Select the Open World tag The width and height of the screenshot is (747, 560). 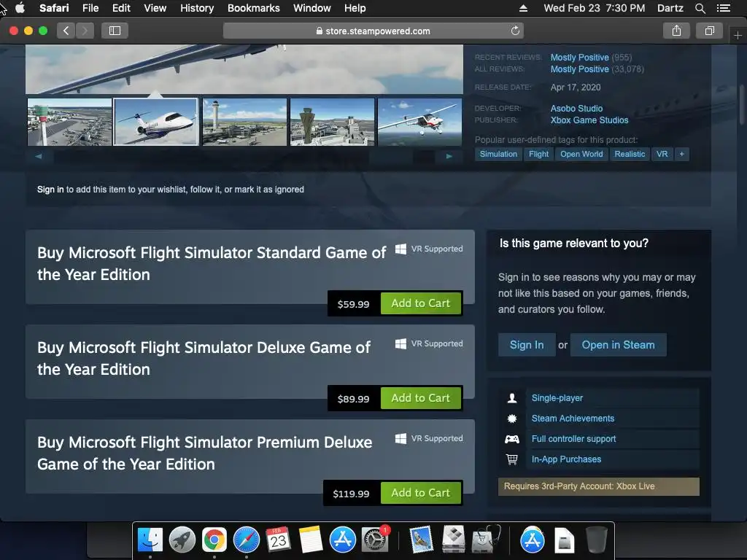pyautogui.click(x=581, y=155)
